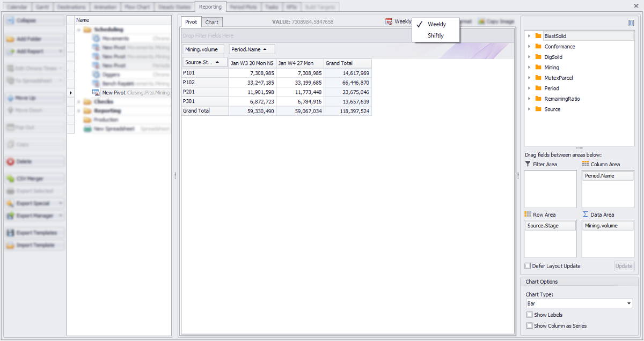Select Period.Name in the Column Area
This screenshot has width=644, height=341.
pyautogui.click(x=608, y=176)
